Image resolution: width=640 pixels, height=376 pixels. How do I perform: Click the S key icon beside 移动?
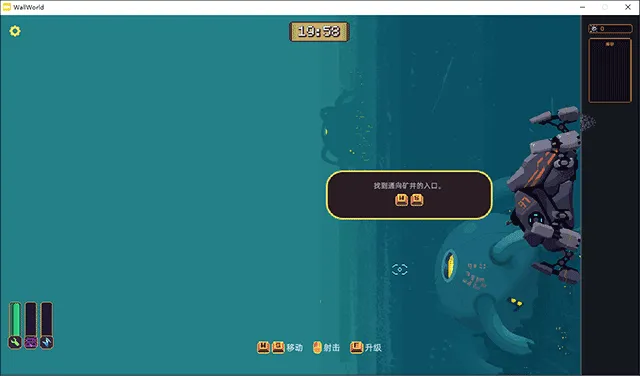278,347
